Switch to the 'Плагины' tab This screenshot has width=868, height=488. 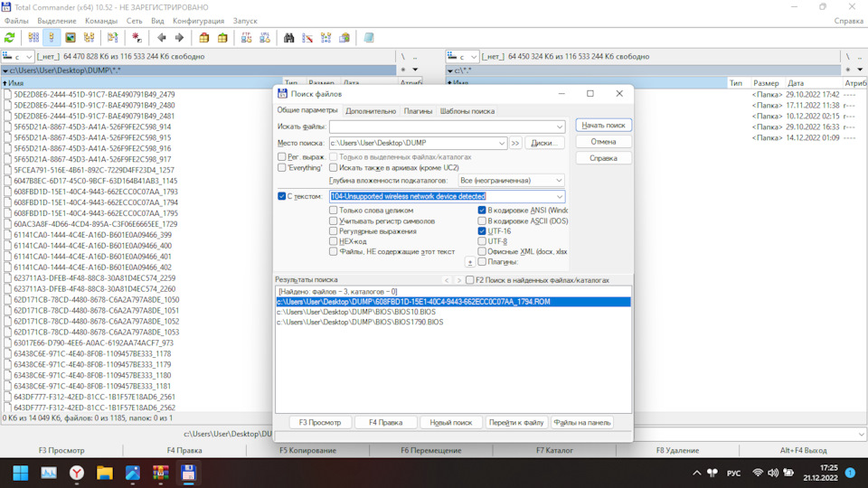[418, 111]
